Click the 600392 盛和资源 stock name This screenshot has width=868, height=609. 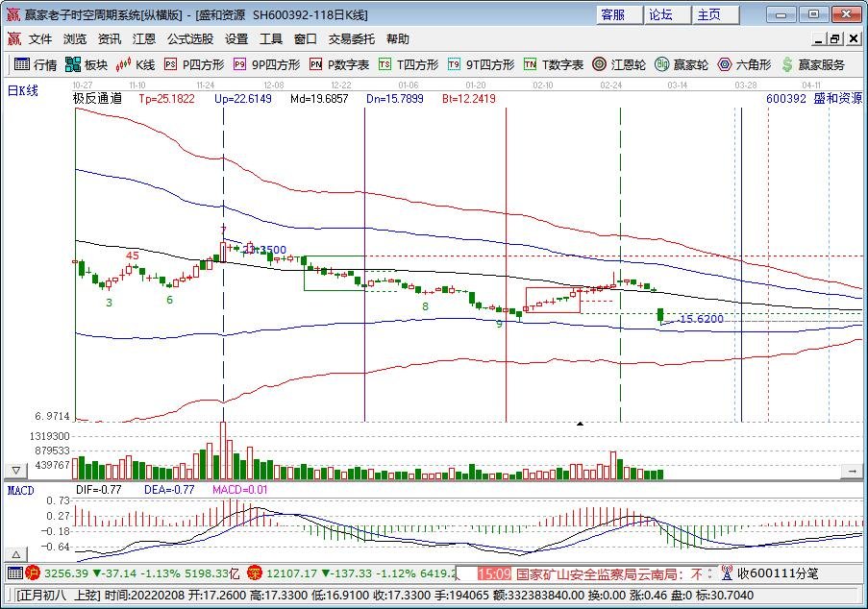pyautogui.click(x=814, y=99)
